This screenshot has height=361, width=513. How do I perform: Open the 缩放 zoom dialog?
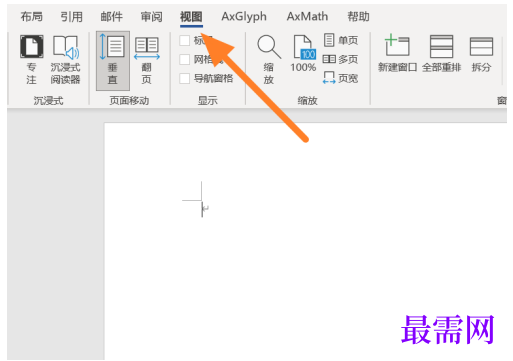[269, 60]
